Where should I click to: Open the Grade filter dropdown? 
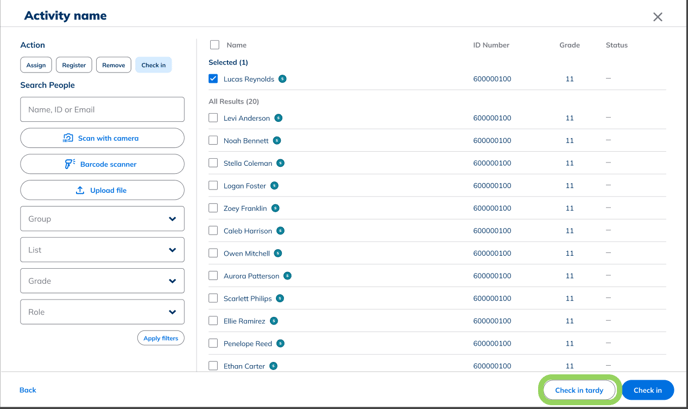(102, 281)
